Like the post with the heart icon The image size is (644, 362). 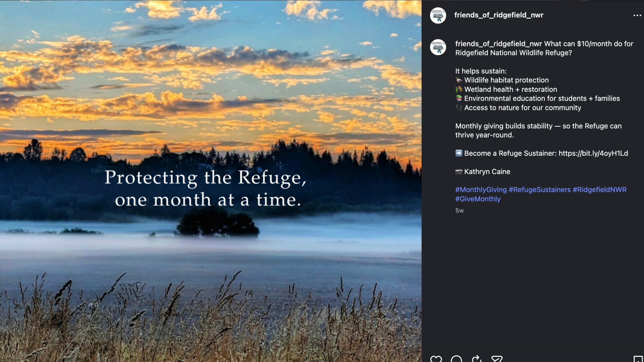[436, 359]
